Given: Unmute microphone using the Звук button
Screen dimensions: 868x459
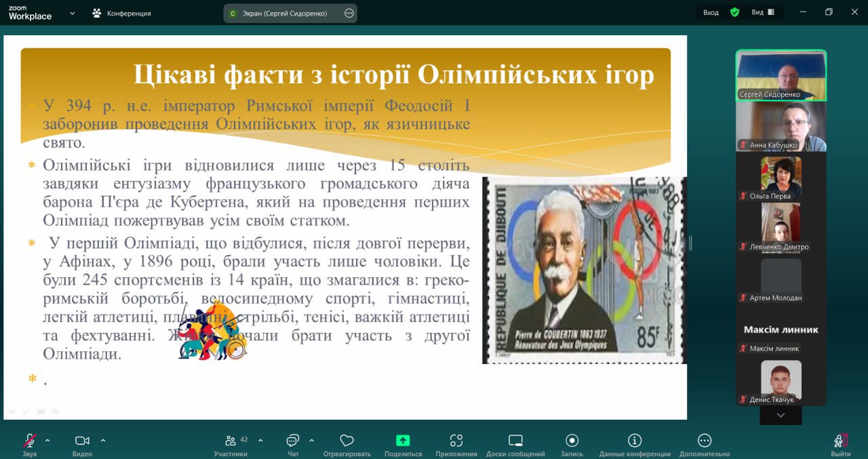Looking at the screenshot, I should coord(30,441).
